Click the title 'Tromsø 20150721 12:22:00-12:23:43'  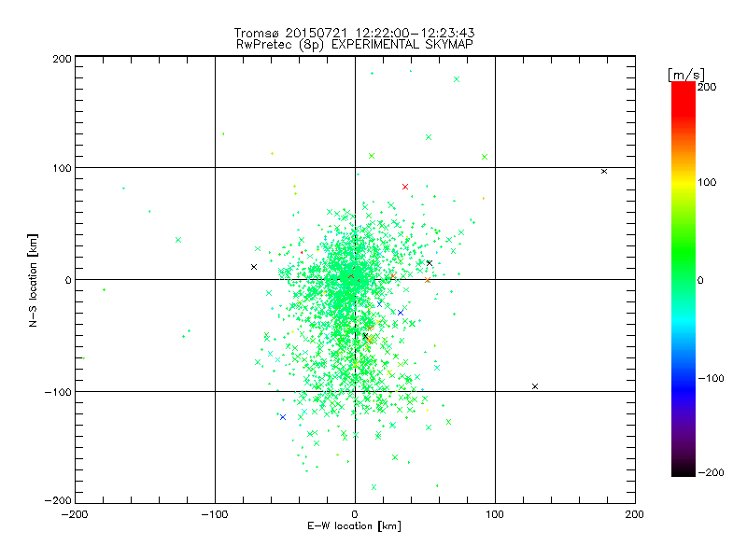354,33
